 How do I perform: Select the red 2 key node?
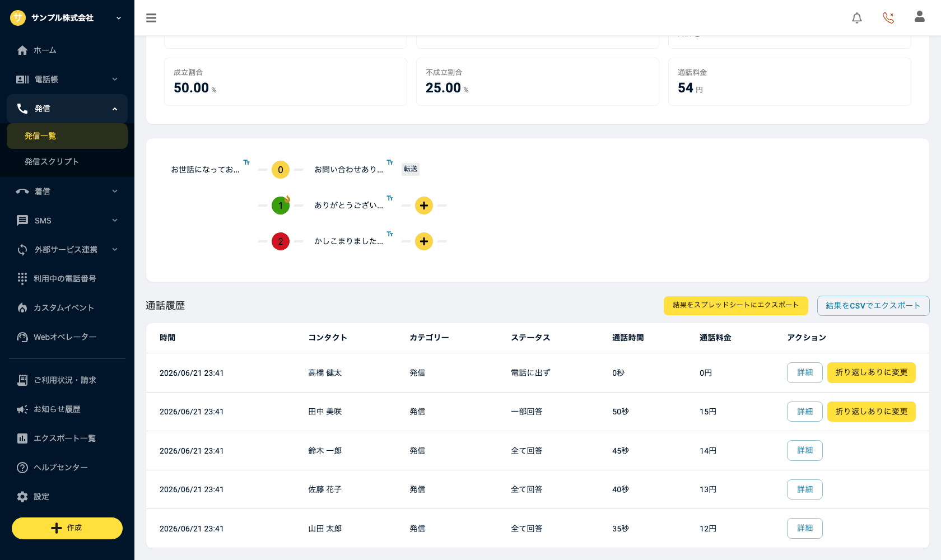click(281, 241)
